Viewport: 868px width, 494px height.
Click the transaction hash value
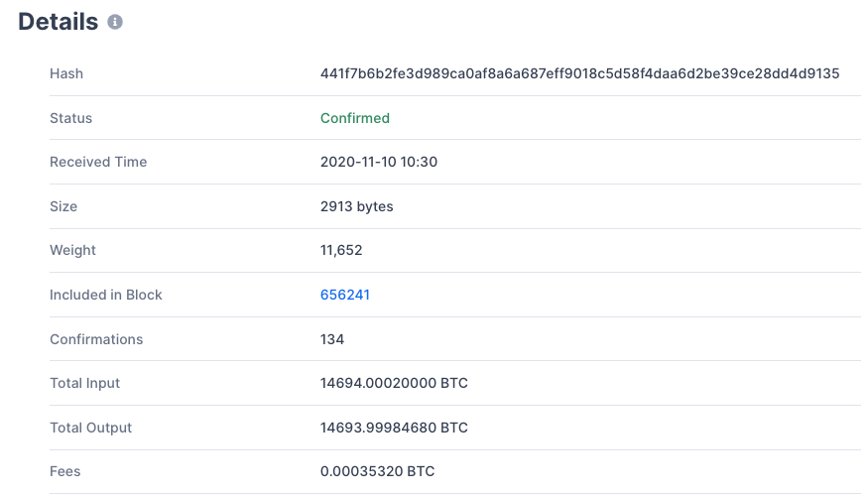click(x=579, y=73)
